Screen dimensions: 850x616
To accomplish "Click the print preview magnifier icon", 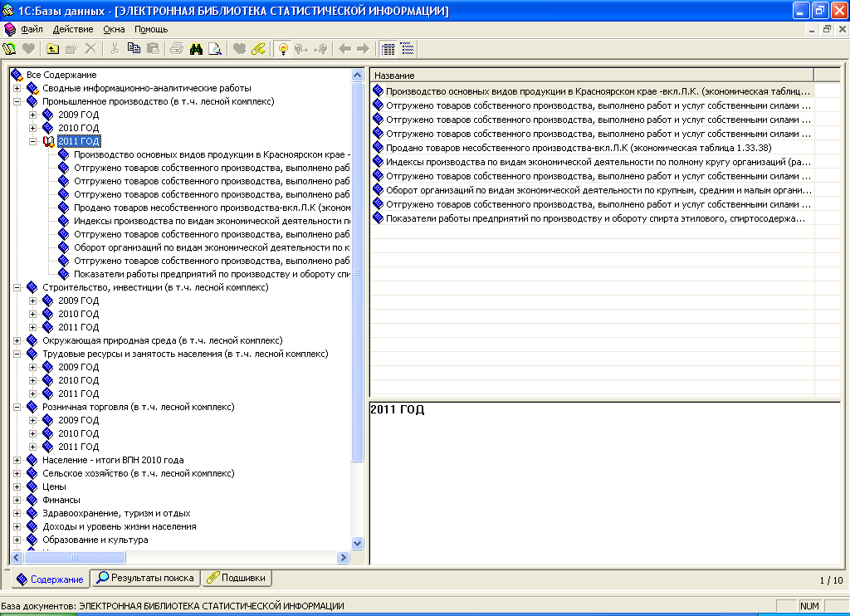I will pyautogui.click(x=215, y=49).
